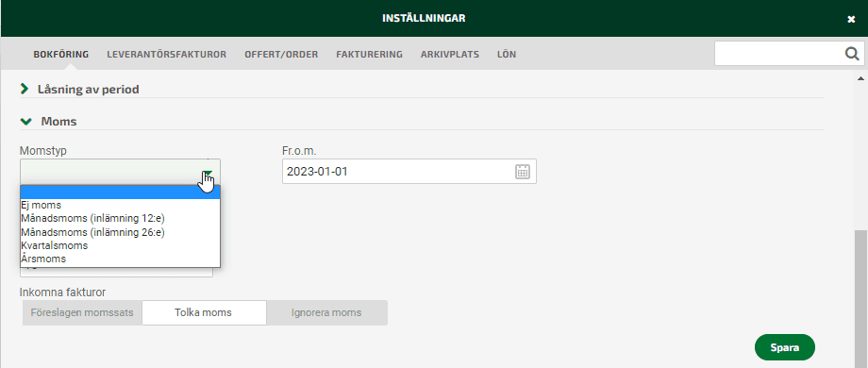This screenshot has width=868, height=368.
Task: Switch to the Bokföring tab
Action: [61, 54]
